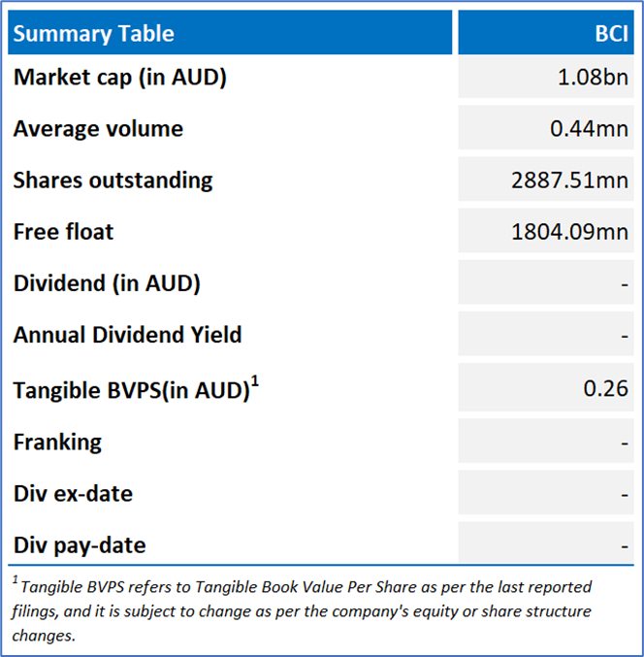The width and height of the screenshot is (644, 657).
Task: Click the Tangible BVPS footnote text
Action: pos(301,611)
